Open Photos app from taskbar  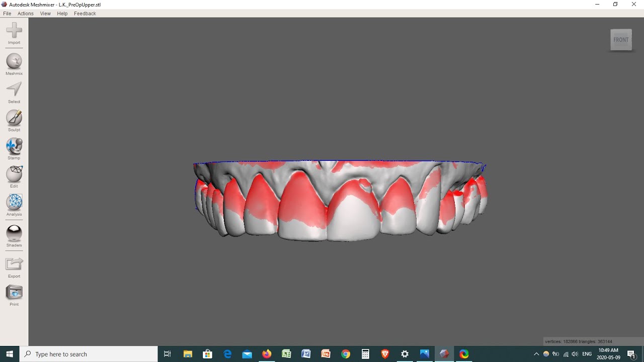(424, 354)
